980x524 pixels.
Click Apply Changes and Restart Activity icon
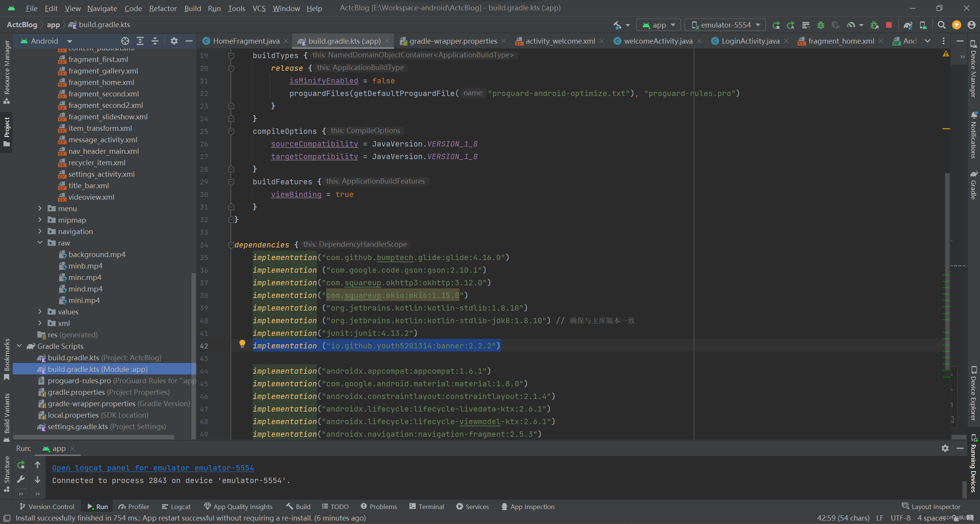pos(791,25)
